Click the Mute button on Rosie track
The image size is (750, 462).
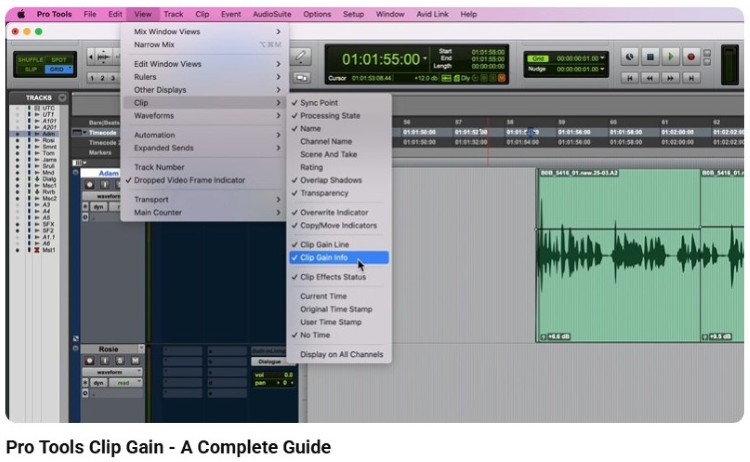(135, 361)
